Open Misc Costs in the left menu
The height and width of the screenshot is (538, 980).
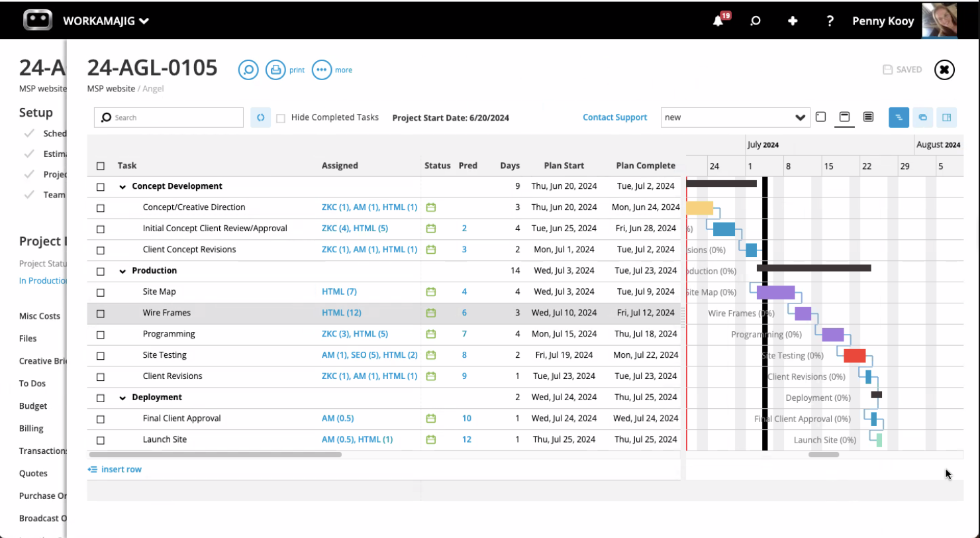[x=40, y=316]
